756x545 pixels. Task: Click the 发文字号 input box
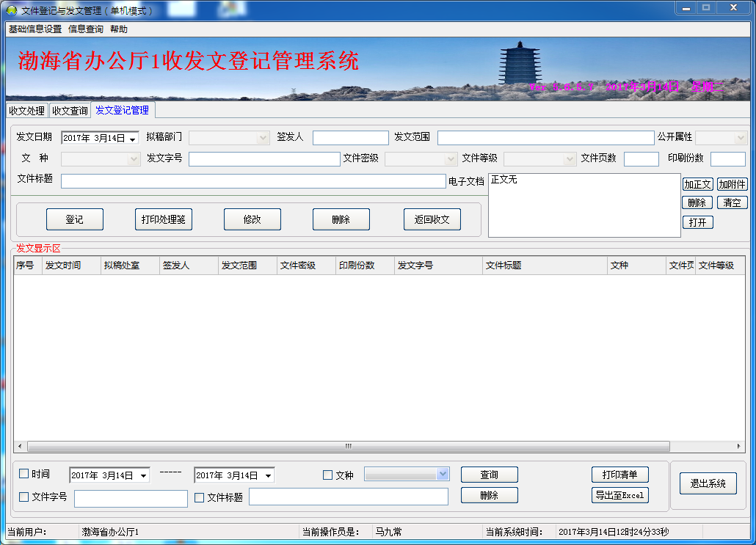coord(264,159)
